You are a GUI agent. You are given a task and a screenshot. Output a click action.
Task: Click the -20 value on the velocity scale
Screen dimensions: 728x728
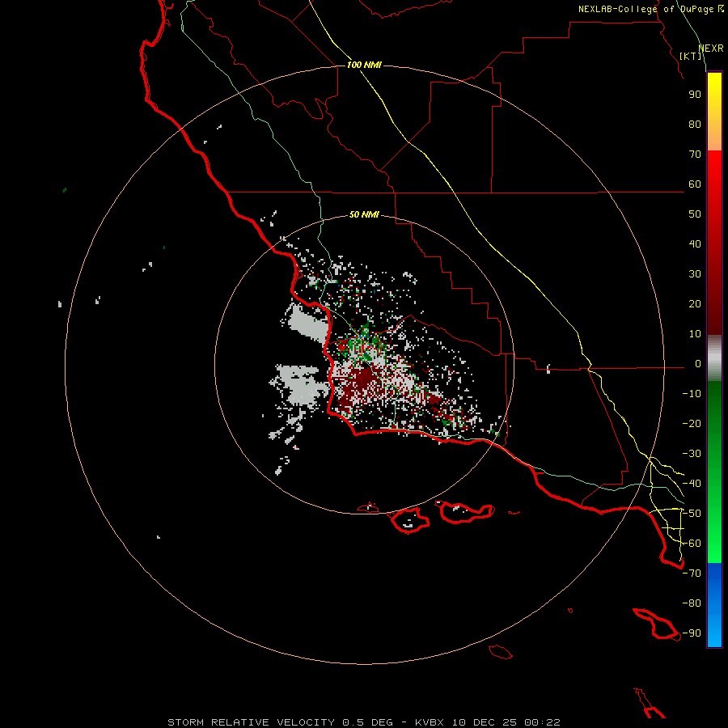[x=692, y=424]
